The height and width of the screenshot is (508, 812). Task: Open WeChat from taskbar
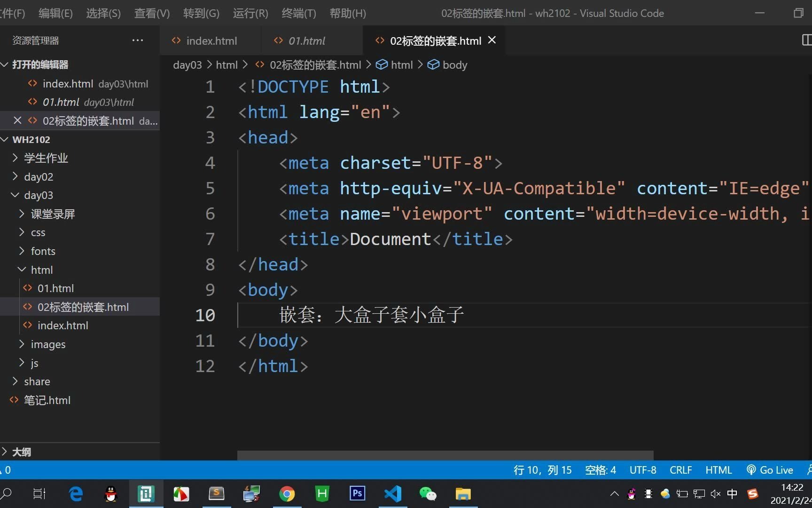(428, 494)
